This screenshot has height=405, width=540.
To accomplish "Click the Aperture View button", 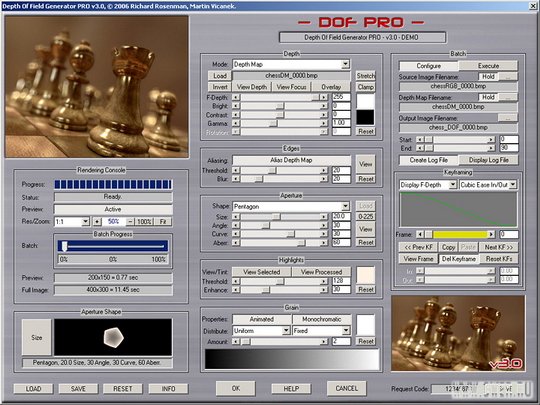I will point(365,229).
